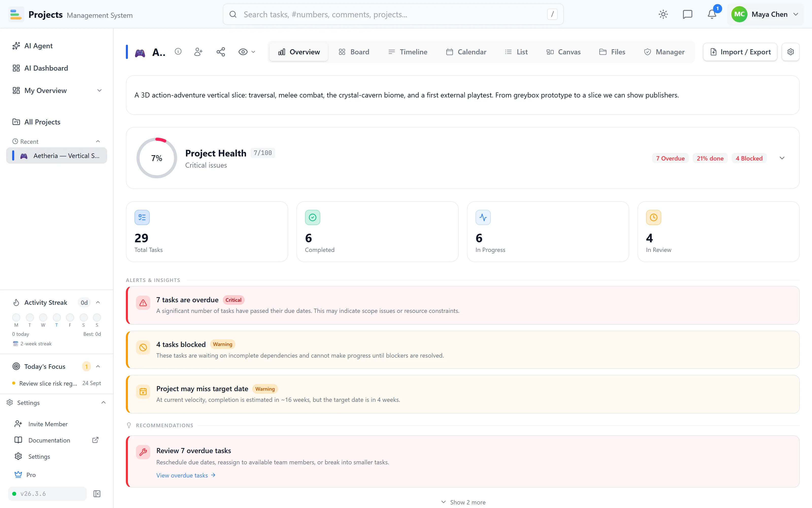Open the Aetheria — Vertical S... recent project
The image size is (812, 508).
(57, 155)
